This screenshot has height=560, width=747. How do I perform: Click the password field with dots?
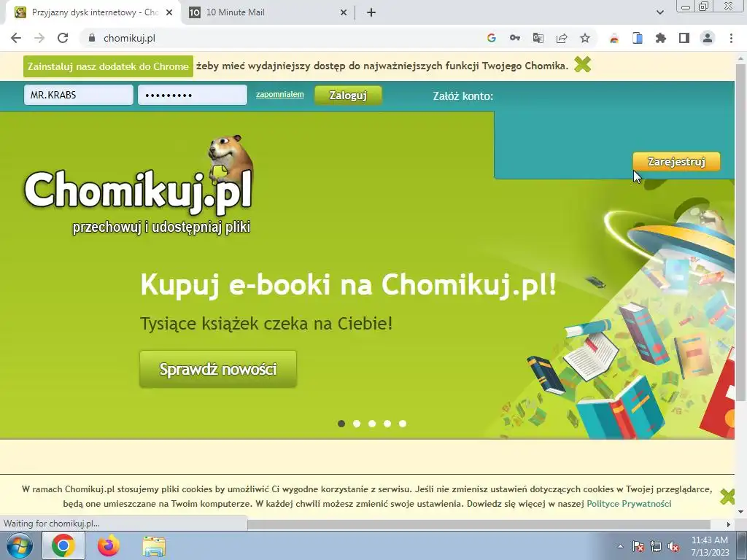[x=193, y=95]
